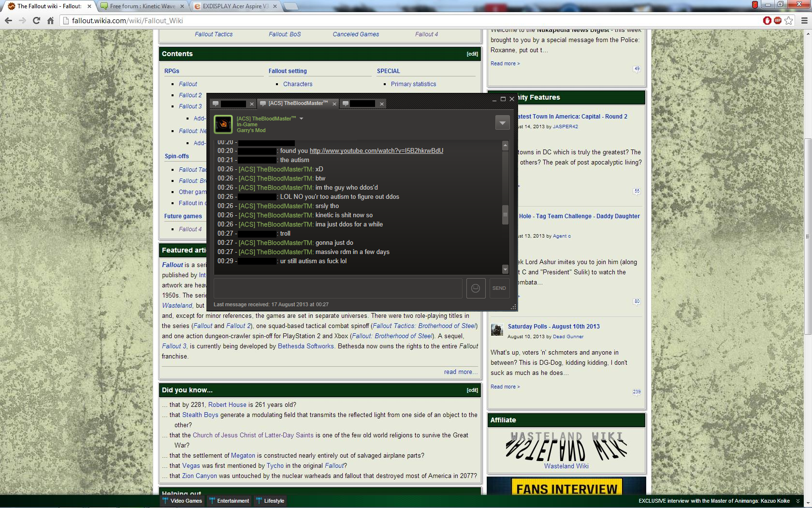This screenshot has height=508, width=812.
Task: Click the URL address bar
Action: (411, 21)
